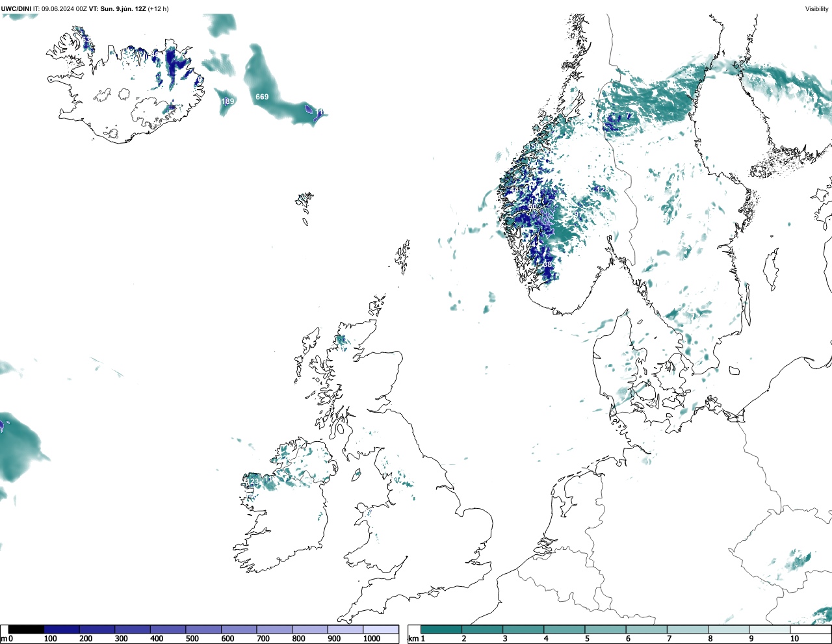Click the 3–4 km teal legend segment
Viewport: 832px width, 644px height.
pos(523,630)
